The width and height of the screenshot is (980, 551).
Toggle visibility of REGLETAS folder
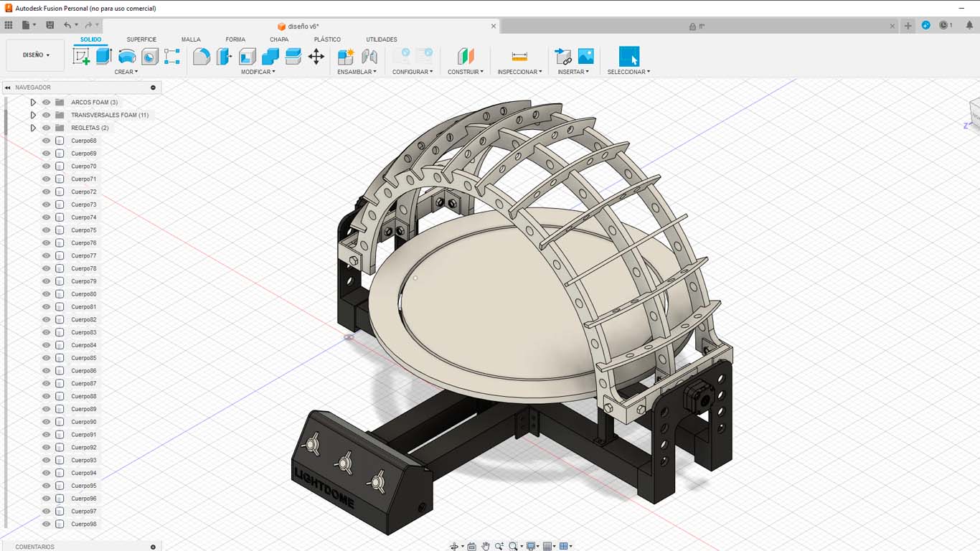47,128
